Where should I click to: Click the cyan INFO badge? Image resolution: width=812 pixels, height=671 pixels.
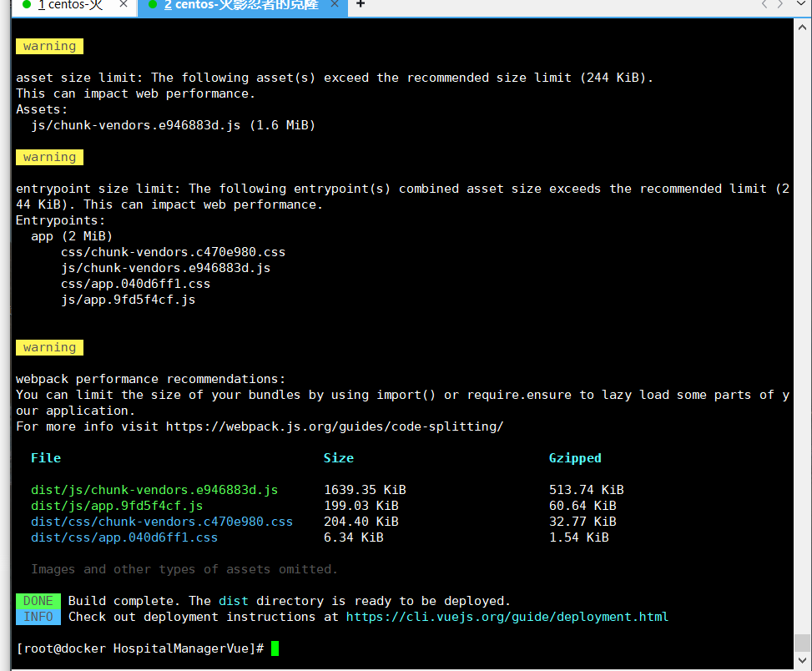pyautogui.click(x=38, y=617)
